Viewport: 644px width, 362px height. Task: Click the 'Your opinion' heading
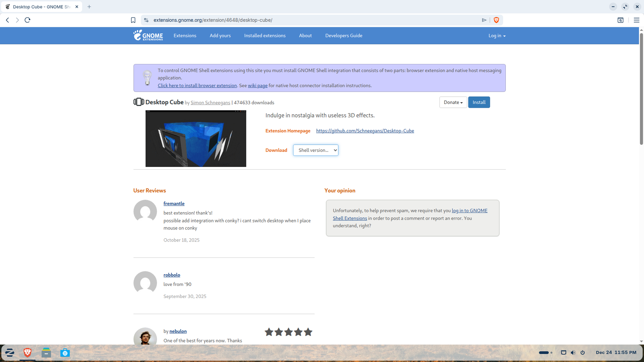click(340, 190)
